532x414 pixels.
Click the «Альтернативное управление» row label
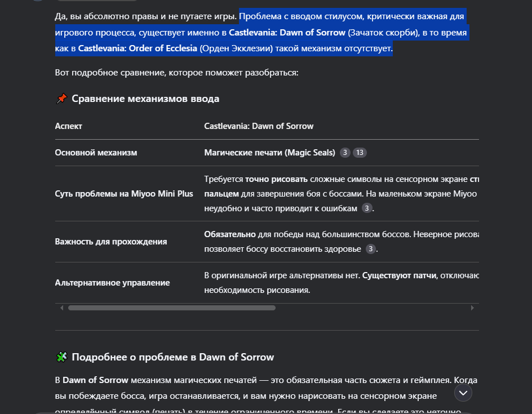[x=112, y=283]
